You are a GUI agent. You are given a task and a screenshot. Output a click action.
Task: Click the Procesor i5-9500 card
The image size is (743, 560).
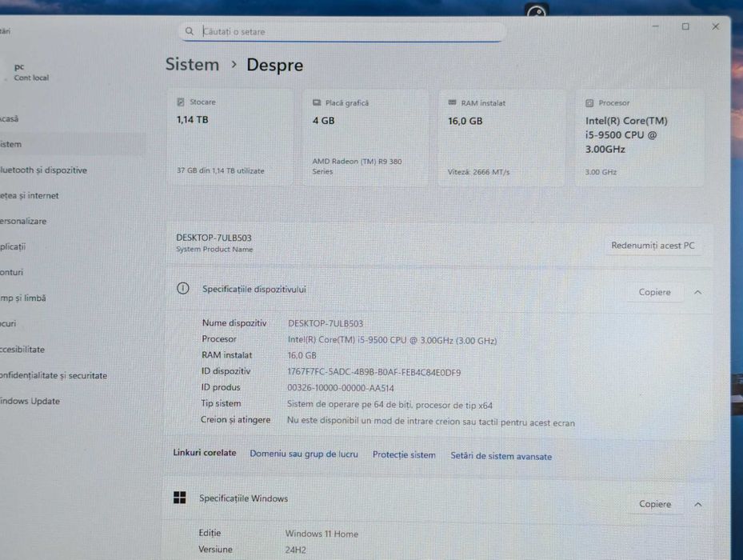(x=639, y=138)
